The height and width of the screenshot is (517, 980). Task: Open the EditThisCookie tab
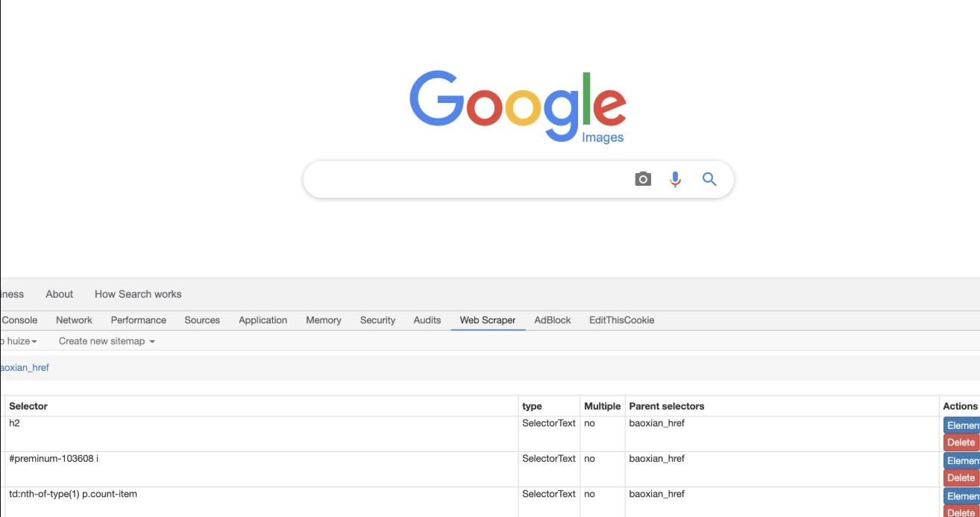click(621, 320)
